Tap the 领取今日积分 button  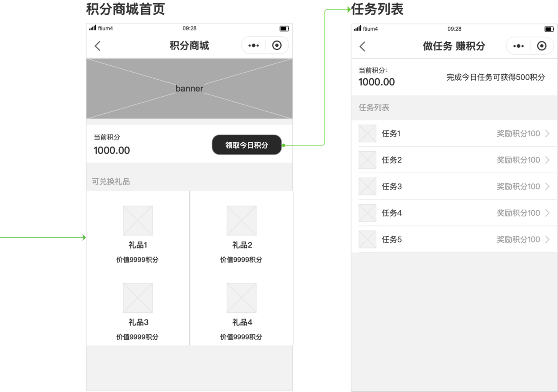tap(247, 145)
